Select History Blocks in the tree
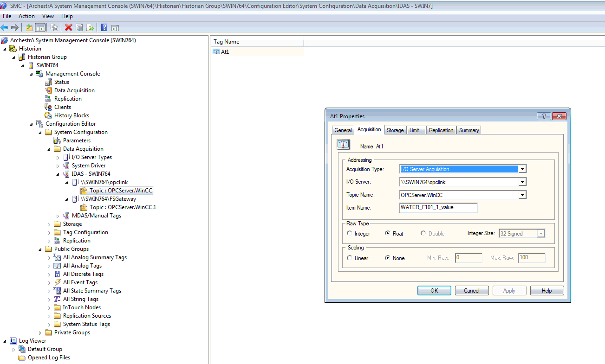 [72, 115]
